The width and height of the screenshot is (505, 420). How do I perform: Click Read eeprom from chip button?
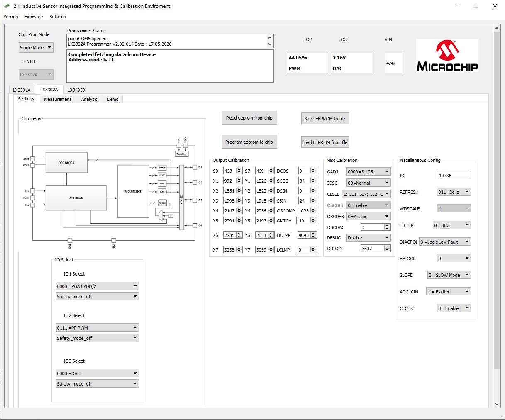[249, 118]
